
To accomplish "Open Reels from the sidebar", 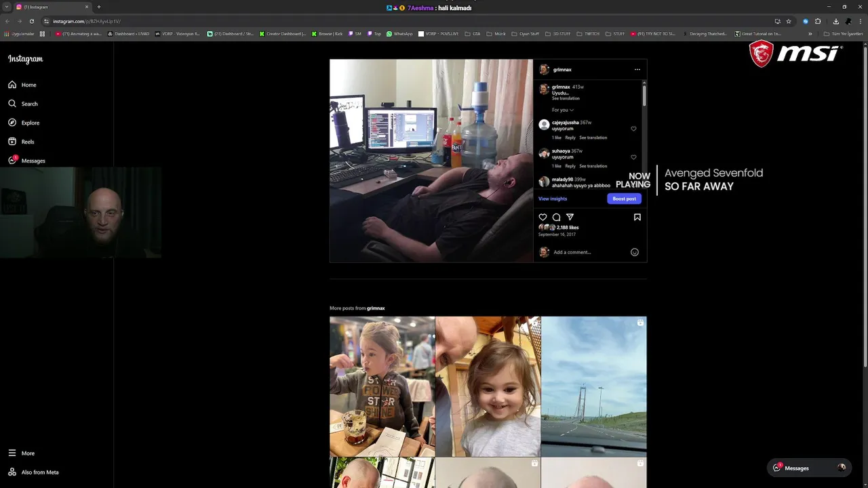I will pyautogui.click(x=21, y=142).
